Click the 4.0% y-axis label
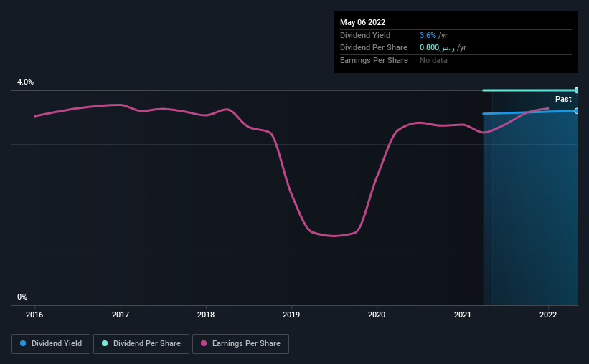Viewport: 589px width, 364px height. (x=26, y=82)
